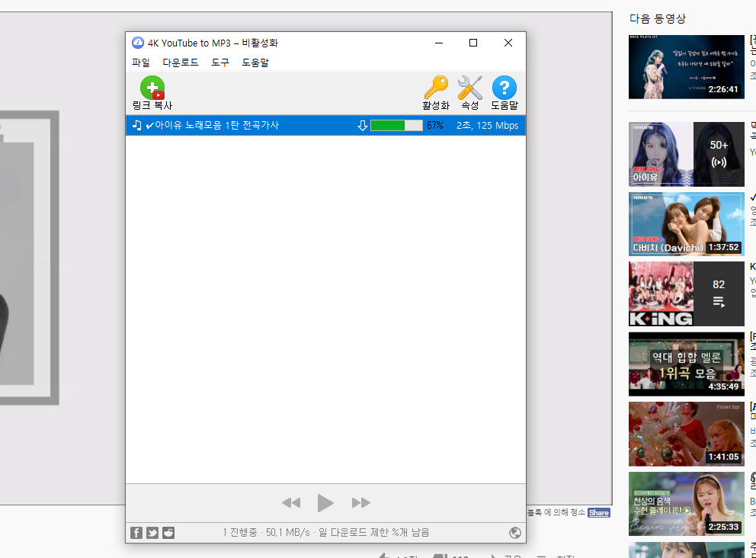The width and height of the screenshot is (756, 558).
Task: Open the 아이유 BEST SONG 50+ playlist thumbnail
Action: click(687, 154)
